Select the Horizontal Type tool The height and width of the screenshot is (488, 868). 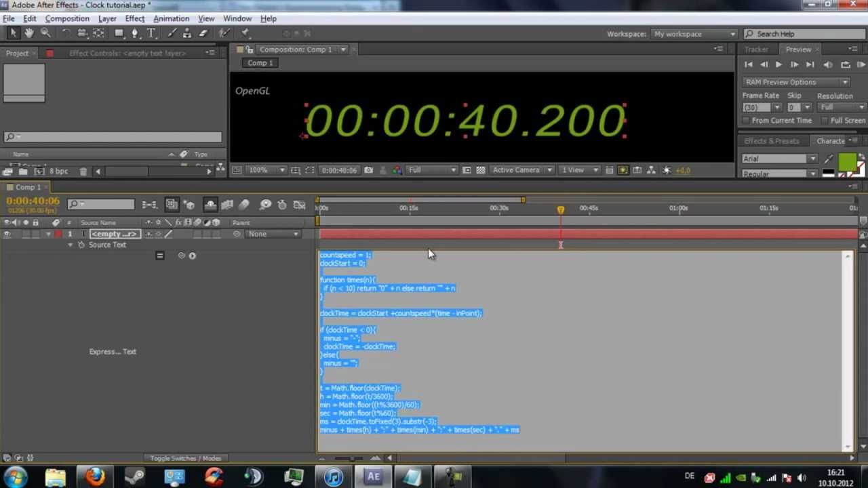[x=151, y=33]
